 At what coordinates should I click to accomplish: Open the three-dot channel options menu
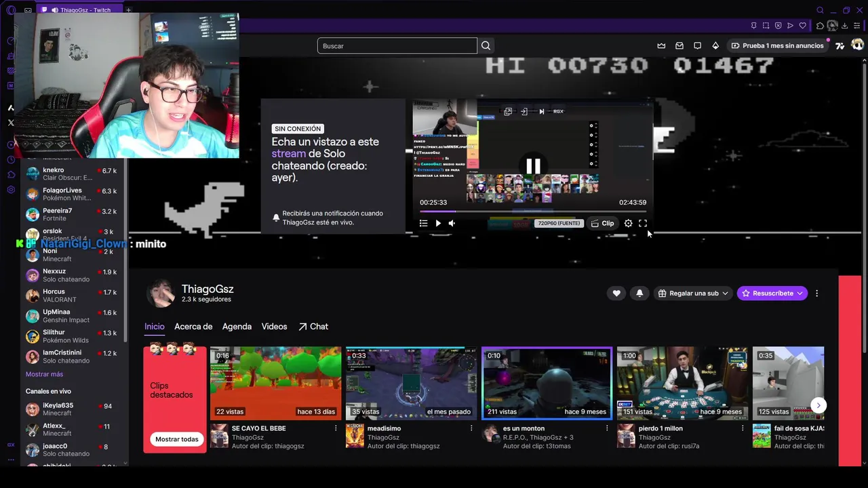coord(816,293)
